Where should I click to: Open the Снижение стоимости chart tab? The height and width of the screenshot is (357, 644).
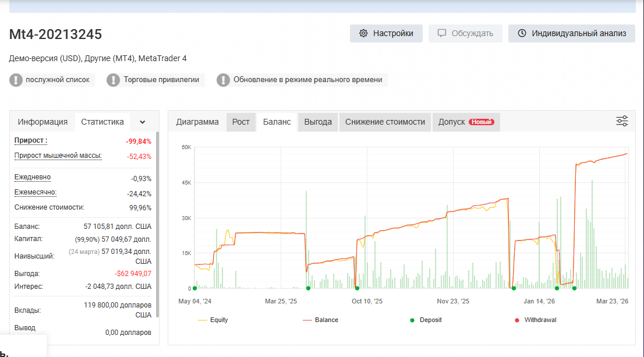tap(385, 122)
